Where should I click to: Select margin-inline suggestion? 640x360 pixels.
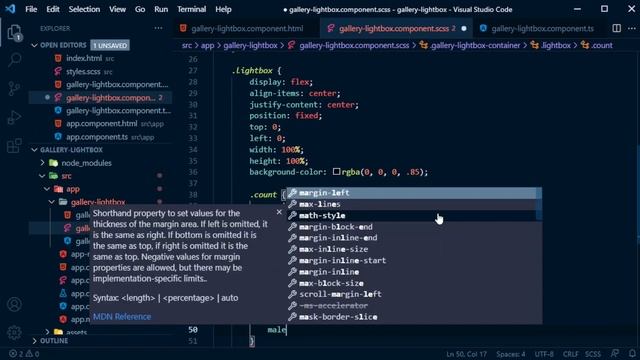[x=411, y=272]
